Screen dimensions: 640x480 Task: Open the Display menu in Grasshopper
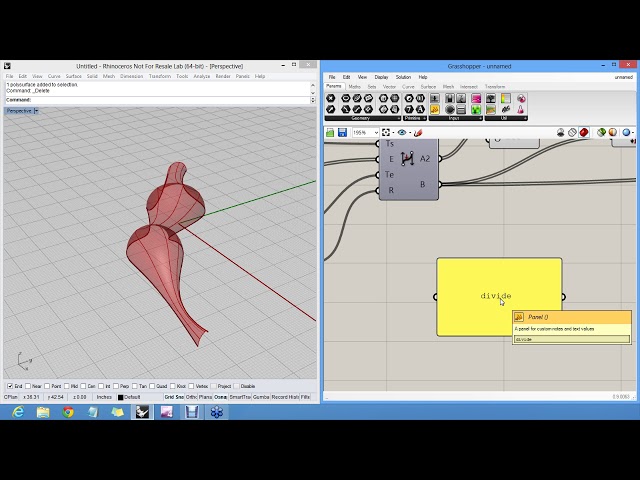[381, 77]
